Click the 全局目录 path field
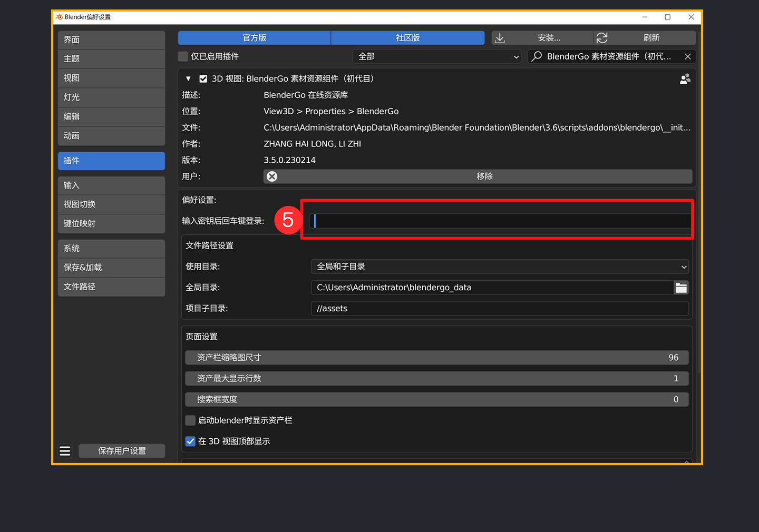Viewport: 759px width, 532px height. click(492, 288)
